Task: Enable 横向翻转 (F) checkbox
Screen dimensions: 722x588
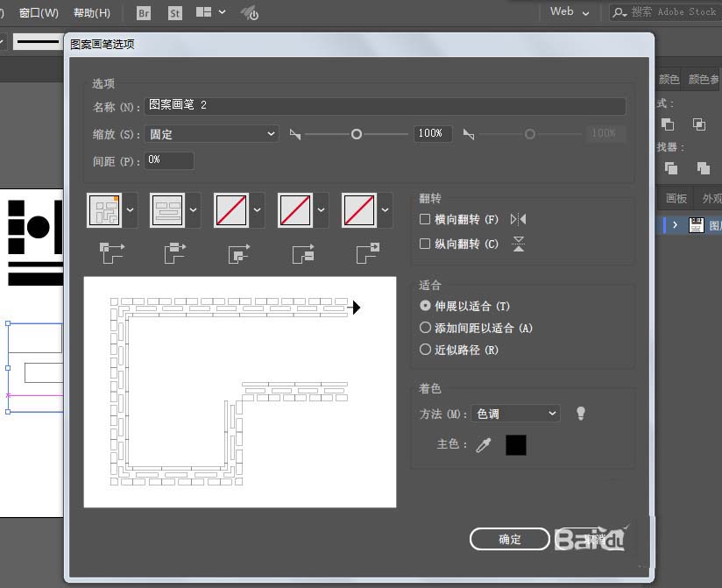Action: (425, 219)
